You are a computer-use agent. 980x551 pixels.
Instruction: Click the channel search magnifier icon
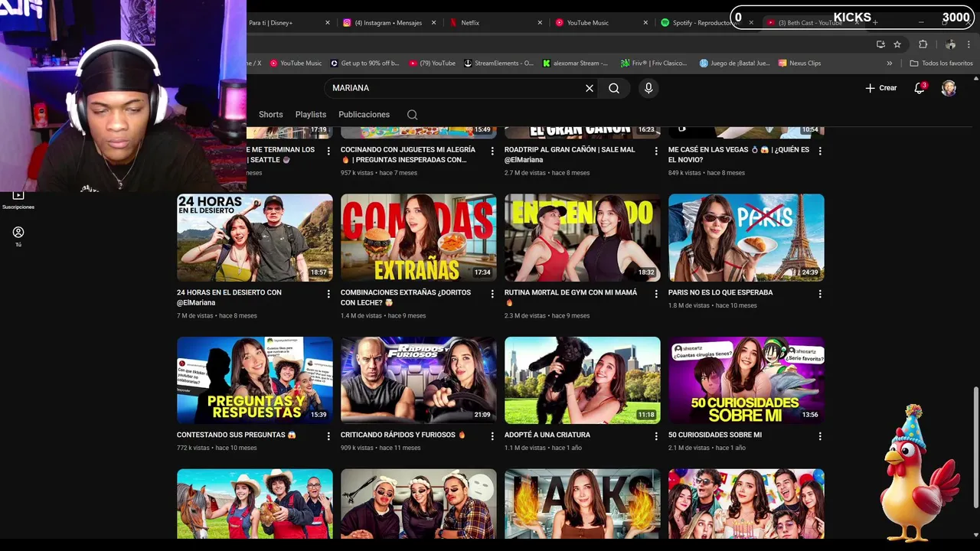click(x=412, y=115)
